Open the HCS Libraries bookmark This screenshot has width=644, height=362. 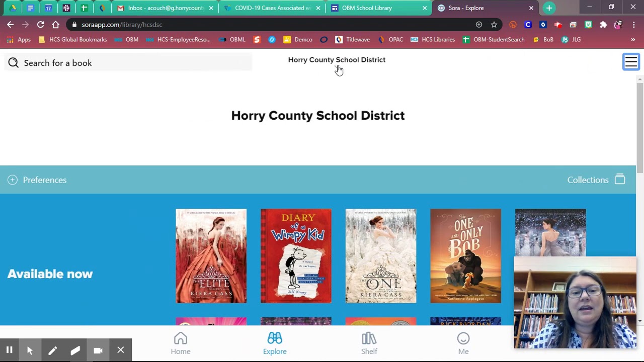(x=433, y=40)
